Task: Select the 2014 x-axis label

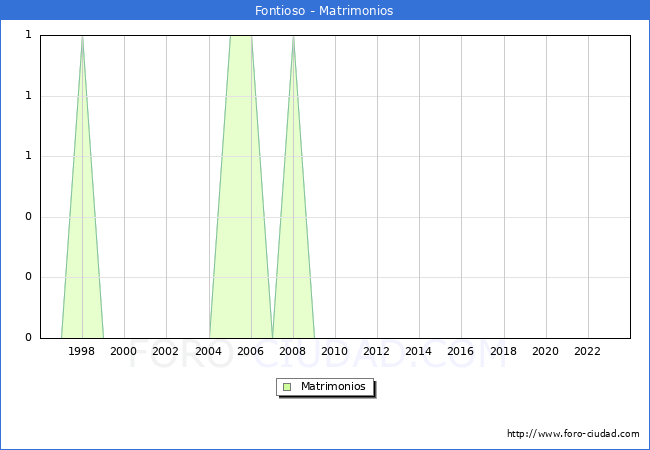Action: tap(419, 351)
